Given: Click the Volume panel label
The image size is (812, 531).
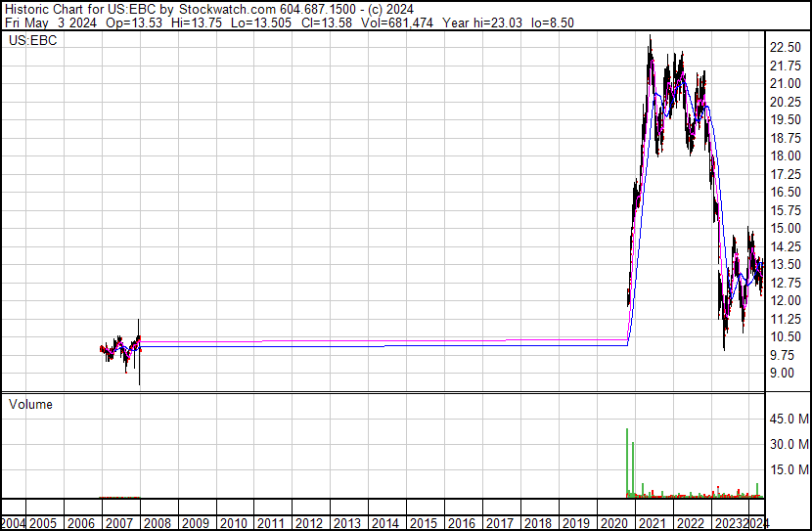Looking at the screenshot, I should [30, 404].
